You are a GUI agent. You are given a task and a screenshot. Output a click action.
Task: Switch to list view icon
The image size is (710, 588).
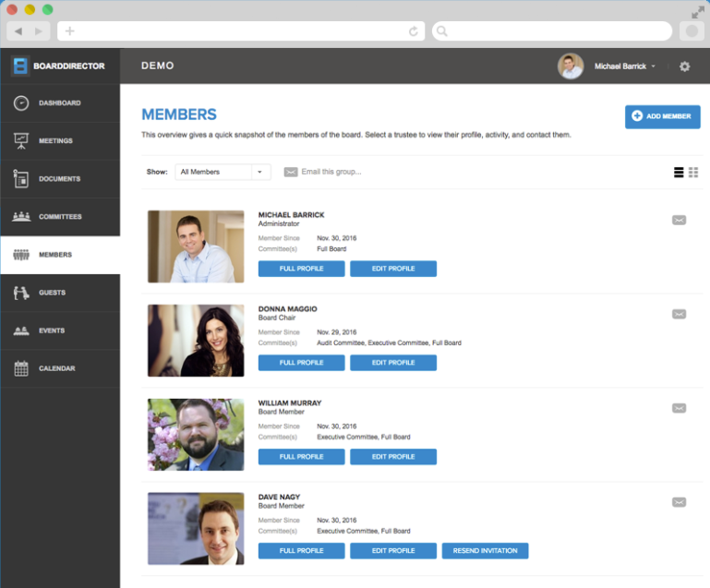[x=679, y=172]
